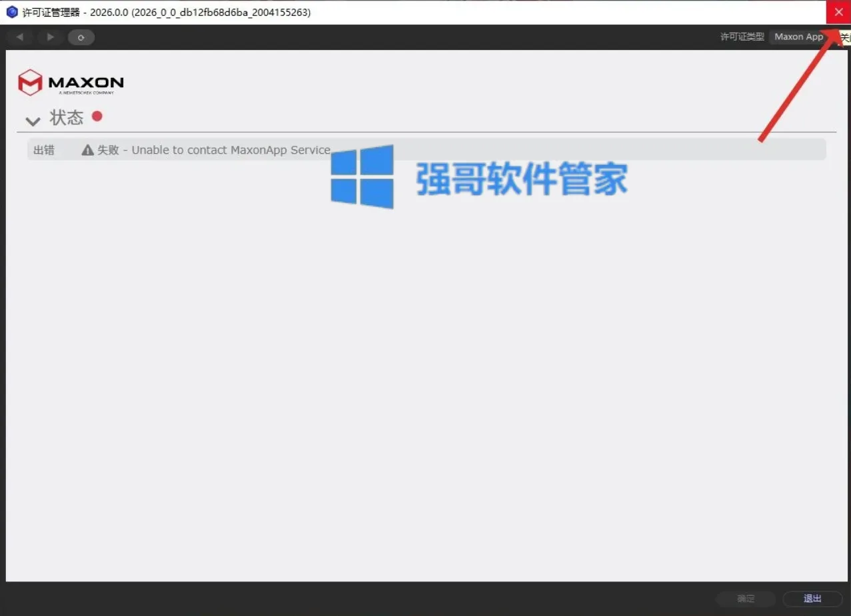Click the warning triangle icon in error row
This screenshot has width=851, height=616.
pos(87,151)
